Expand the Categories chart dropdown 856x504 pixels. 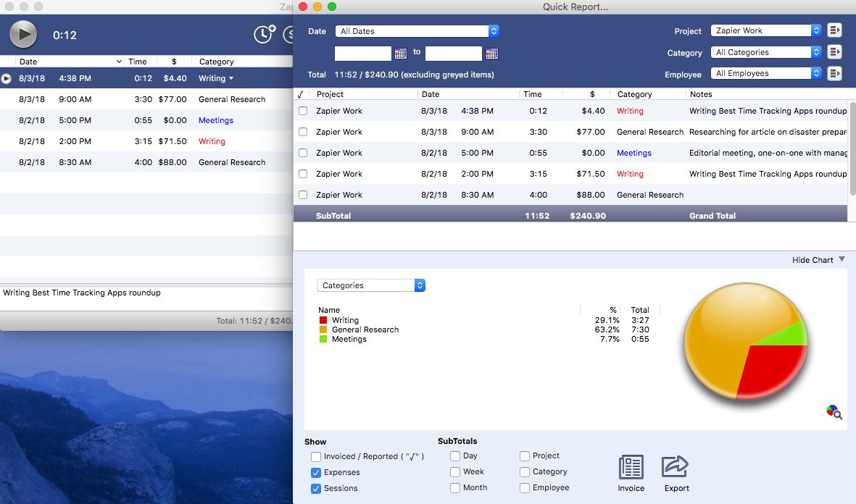coord(371,285)
